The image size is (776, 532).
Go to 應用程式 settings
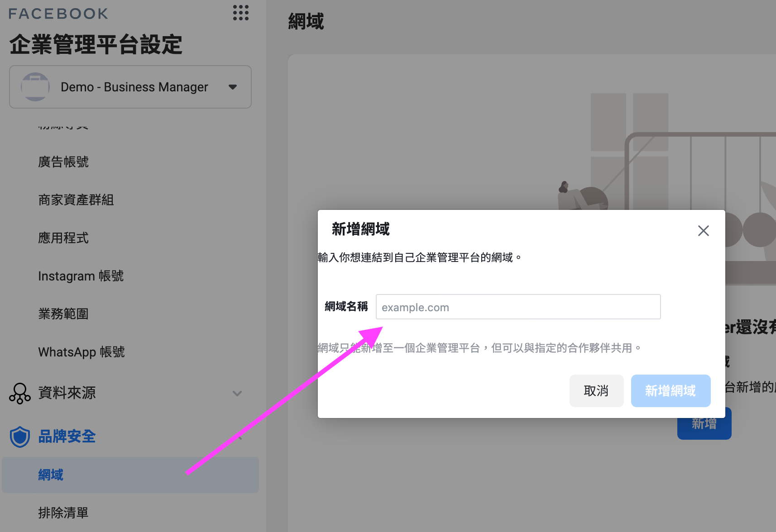pos(63,238)
